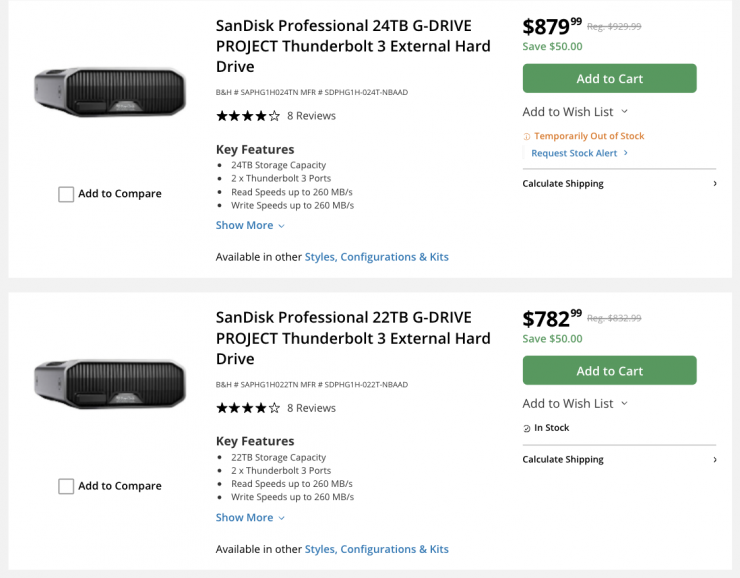
Task: Add the 24TB G-DRIVE to cart
Action: pyautogui.click(x=609, y=79)
